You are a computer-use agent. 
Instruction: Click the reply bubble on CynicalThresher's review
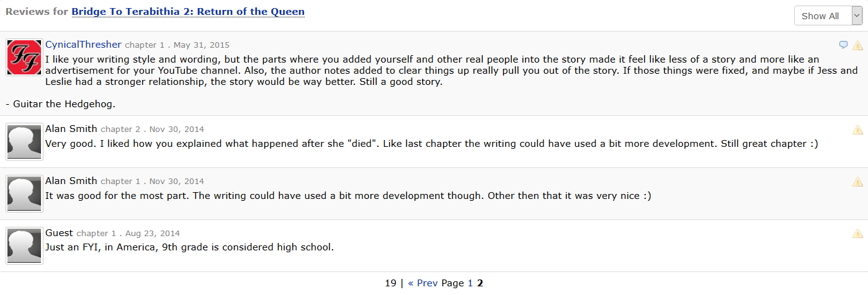(x=843, y=45)
